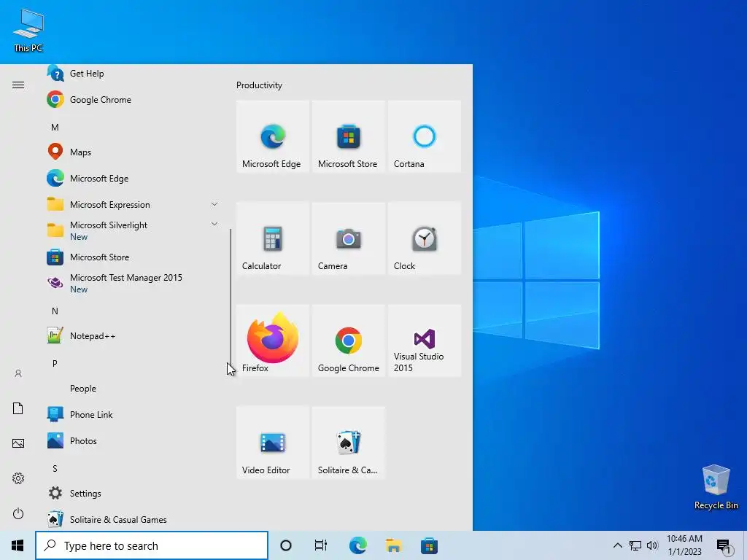Click the Microsoft Edge tile

(273, 136)
